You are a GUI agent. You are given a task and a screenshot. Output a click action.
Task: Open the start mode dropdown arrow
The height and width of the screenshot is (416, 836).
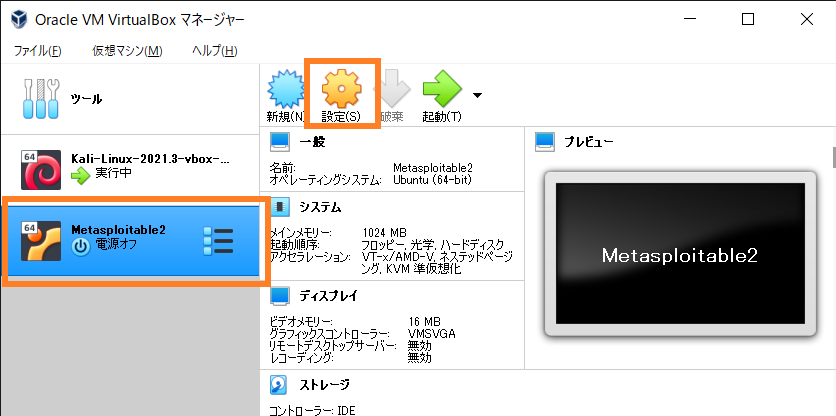click(477, 95)
